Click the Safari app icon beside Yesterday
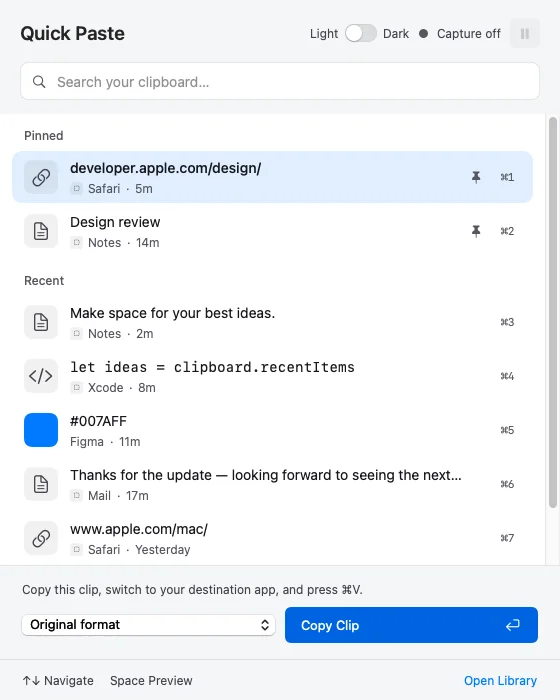This screenshot has width=560, height=700. [76, 549]
